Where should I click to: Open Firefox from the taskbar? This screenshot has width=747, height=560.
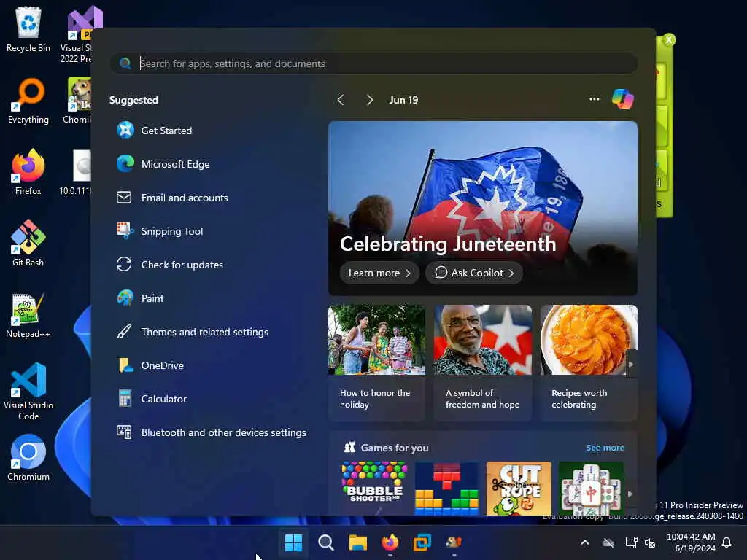click(x=390, y=542)
